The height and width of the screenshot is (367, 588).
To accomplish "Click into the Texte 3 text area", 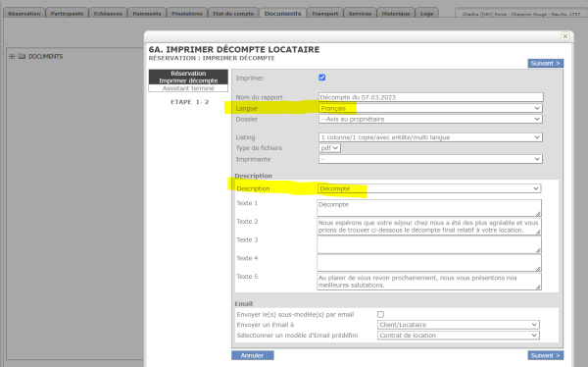I will click(x=429, y=245).
